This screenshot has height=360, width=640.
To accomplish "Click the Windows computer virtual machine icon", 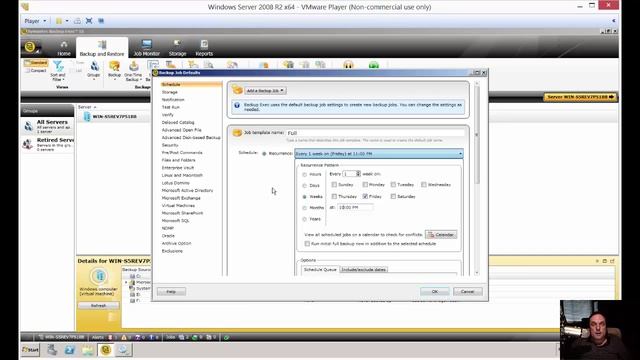I will coord(99,276).
